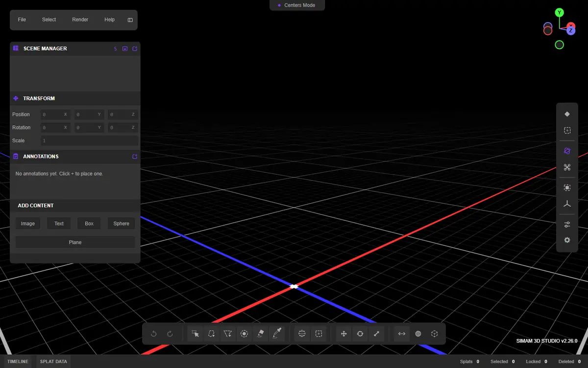Click the Rotation X field
This screenshot has height=368, width=588.
(56, 128)
